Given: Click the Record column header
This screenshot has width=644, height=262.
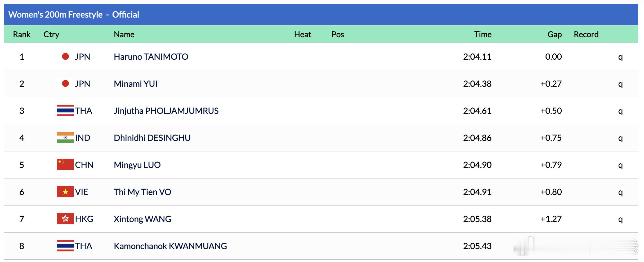Looking at the screenshot, I should tap(586, 34).
